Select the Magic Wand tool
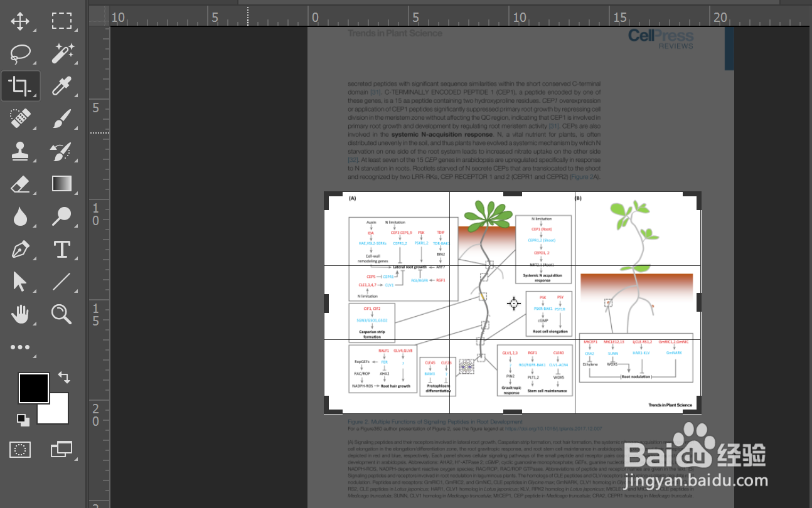The image size is (812, 508). [62, 54]
